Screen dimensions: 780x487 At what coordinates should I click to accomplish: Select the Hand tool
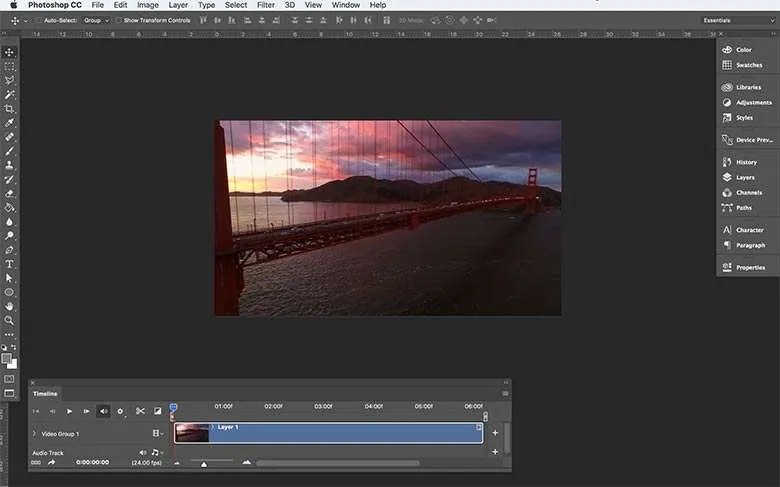9,306
